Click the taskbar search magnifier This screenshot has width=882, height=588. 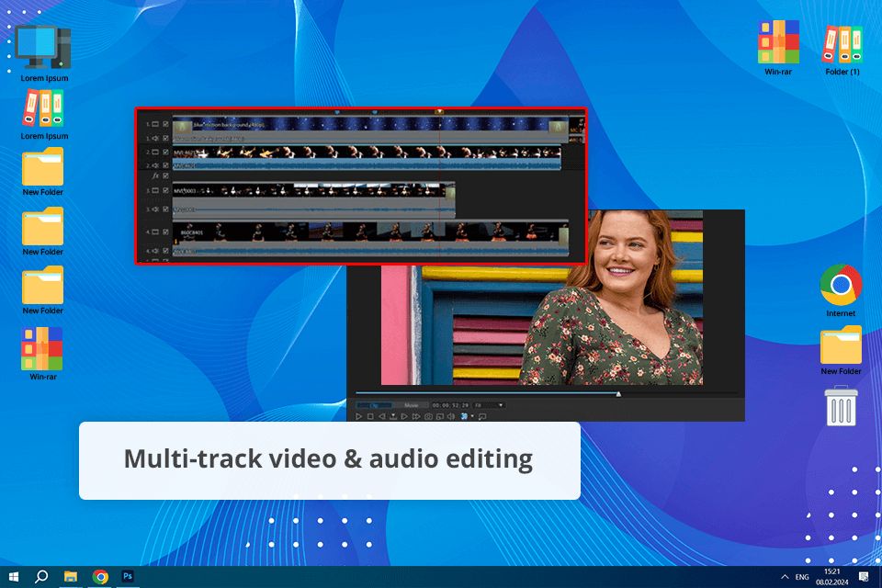[41, 577]
